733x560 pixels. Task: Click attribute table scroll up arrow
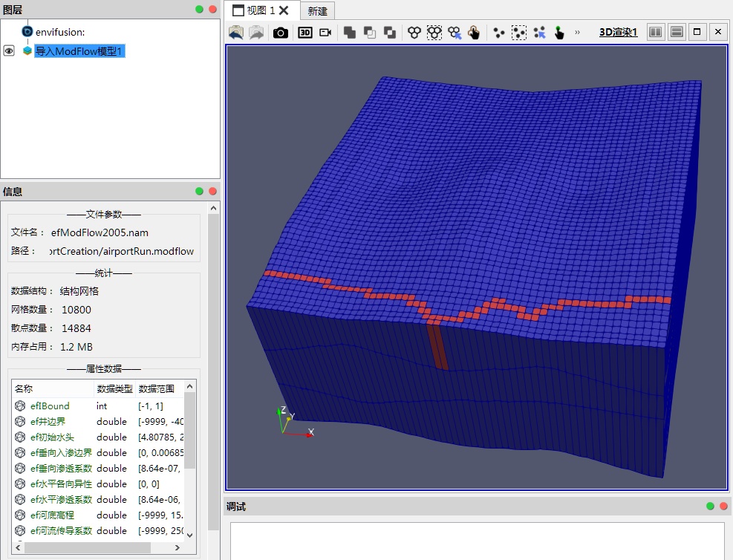pyautogui.click(x=189, y=386)
